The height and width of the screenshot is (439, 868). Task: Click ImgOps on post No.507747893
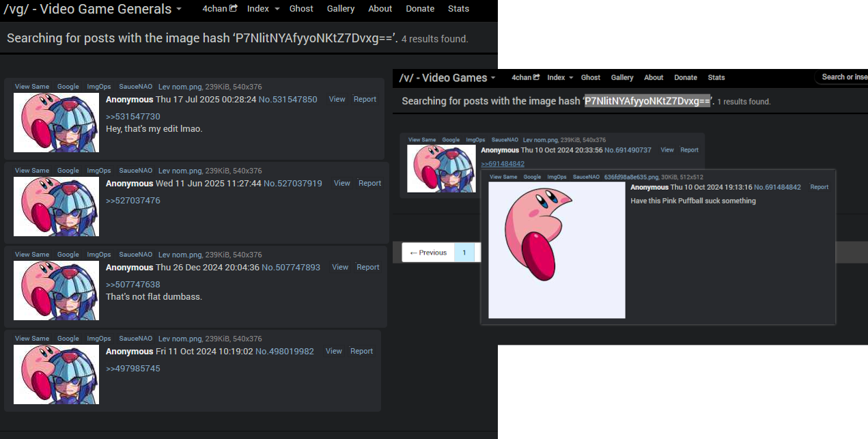point(99,255)
